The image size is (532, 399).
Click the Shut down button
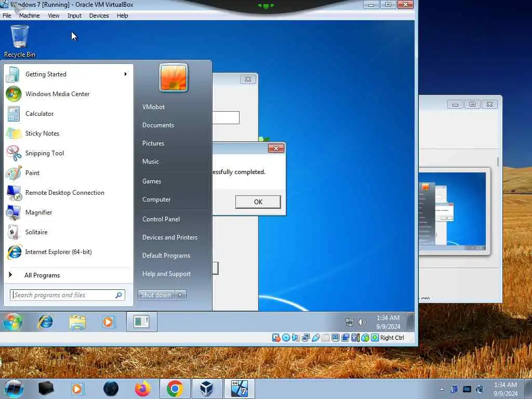tap(156, 295)
